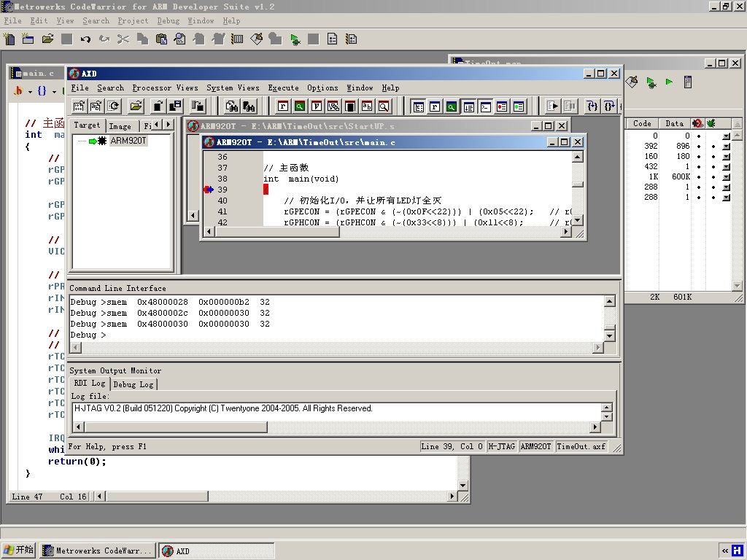Open Processor Variables view ('v' icon)

(x=317, y=106)
